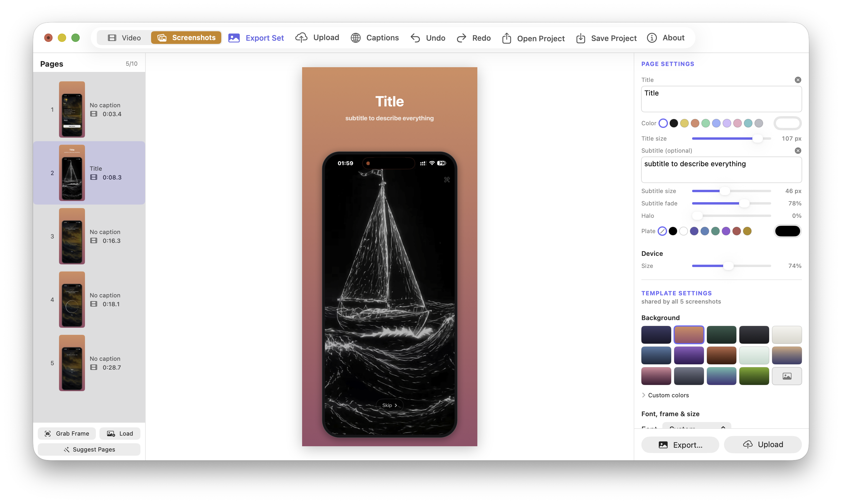Click Suggest Pages button

click(x=89, y=449)
